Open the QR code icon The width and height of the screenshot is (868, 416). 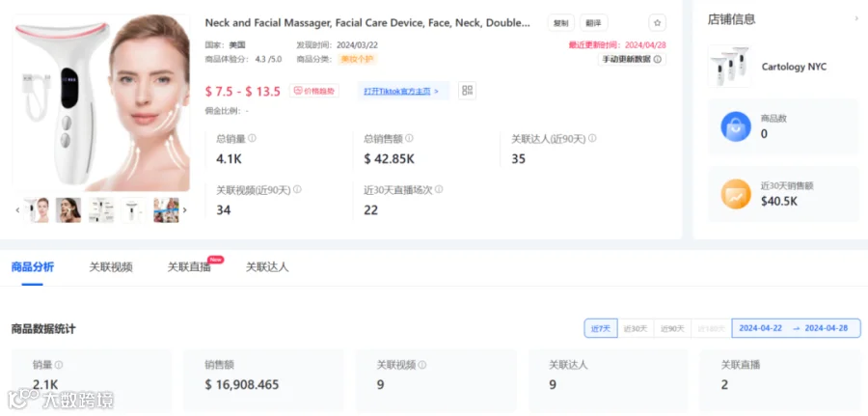click(x=467, y=91)
